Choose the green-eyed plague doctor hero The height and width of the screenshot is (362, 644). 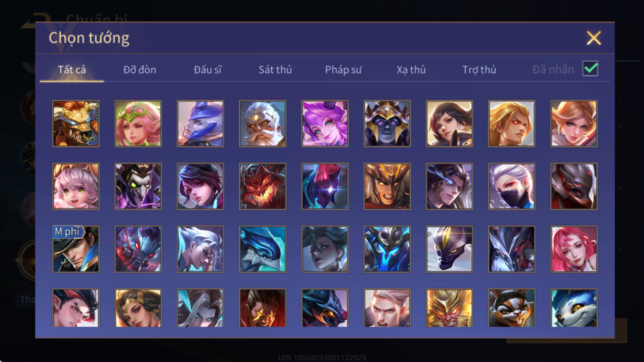coord(138,186)
